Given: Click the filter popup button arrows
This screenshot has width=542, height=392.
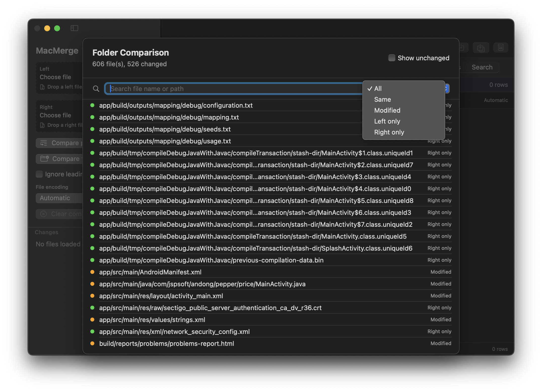Looking at the screenshot, I should coord(447,89).
